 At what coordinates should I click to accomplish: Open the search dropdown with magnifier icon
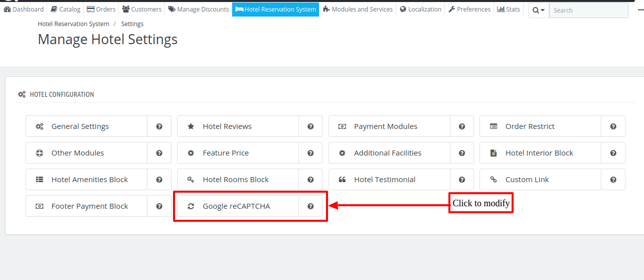coord(539,10)
